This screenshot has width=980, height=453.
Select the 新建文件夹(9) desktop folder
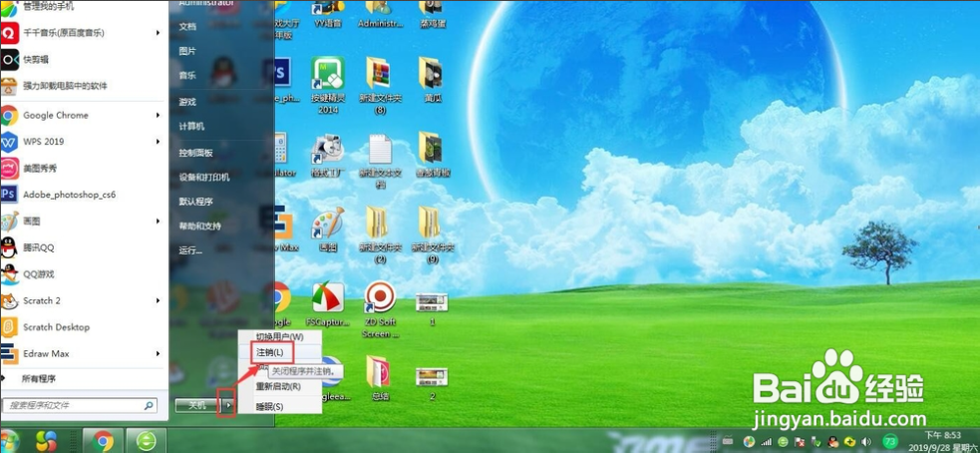click(x=432, y=235)
